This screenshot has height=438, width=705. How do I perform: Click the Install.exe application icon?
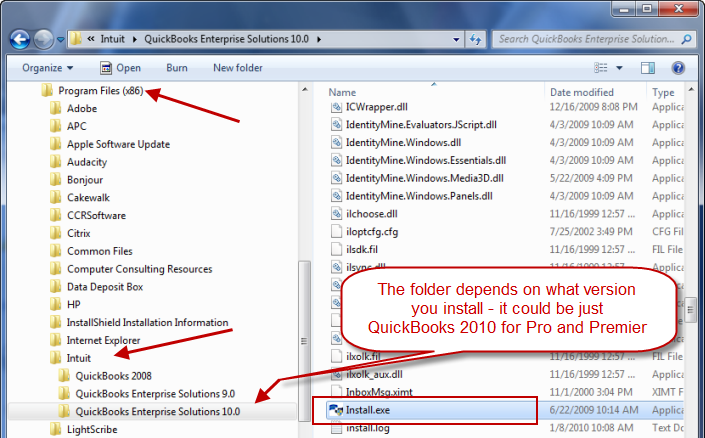click(x=336, y=410)
